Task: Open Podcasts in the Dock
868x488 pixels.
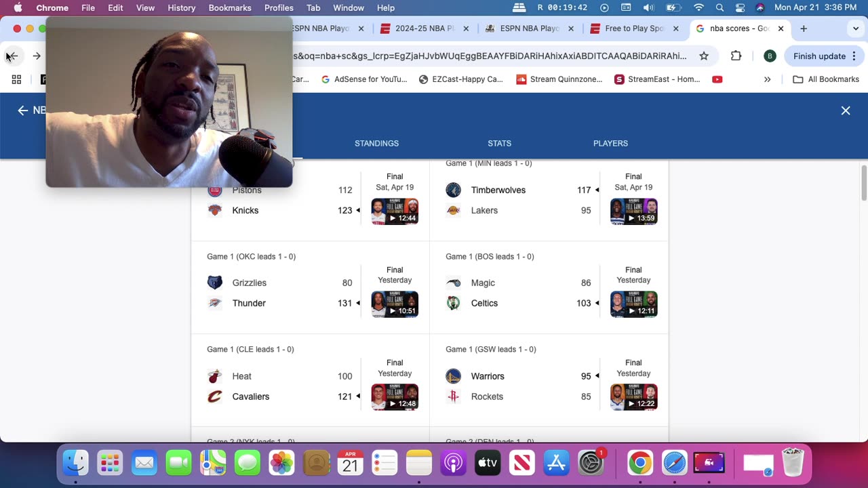Action: click(x=454, y=463)
